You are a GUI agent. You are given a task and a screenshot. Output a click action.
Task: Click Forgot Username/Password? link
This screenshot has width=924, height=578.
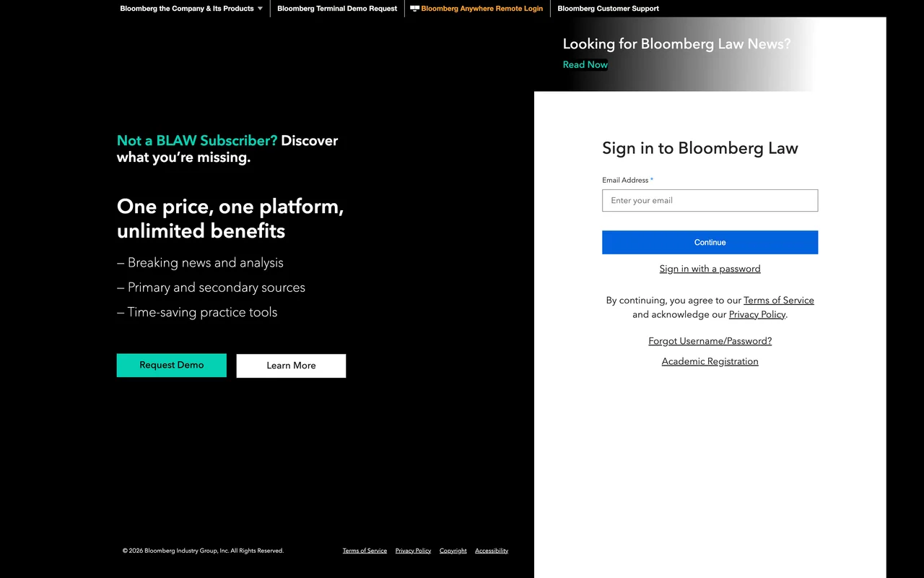pos(710,341)
